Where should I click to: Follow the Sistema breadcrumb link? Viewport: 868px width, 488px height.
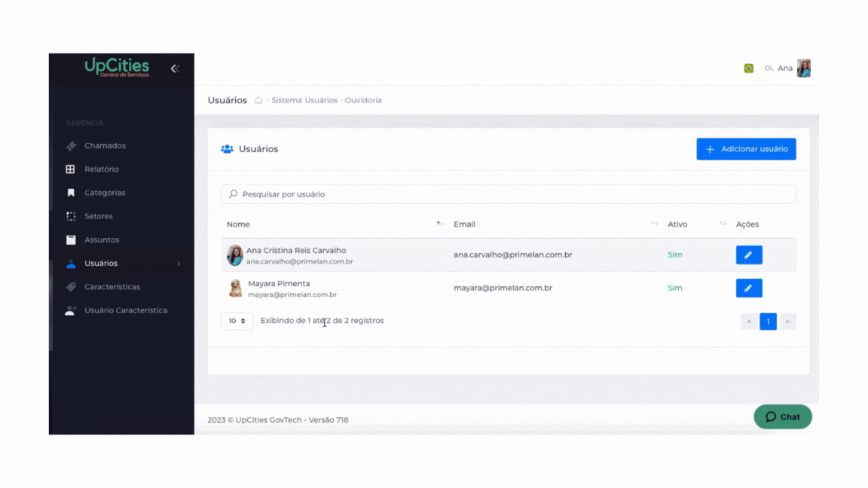click(286, 100)
